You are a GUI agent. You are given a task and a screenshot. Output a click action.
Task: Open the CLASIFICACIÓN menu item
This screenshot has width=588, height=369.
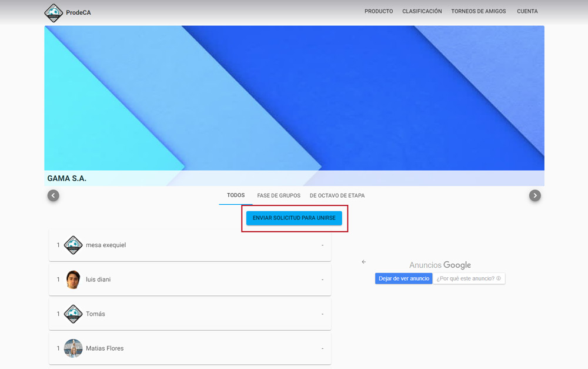422,11
